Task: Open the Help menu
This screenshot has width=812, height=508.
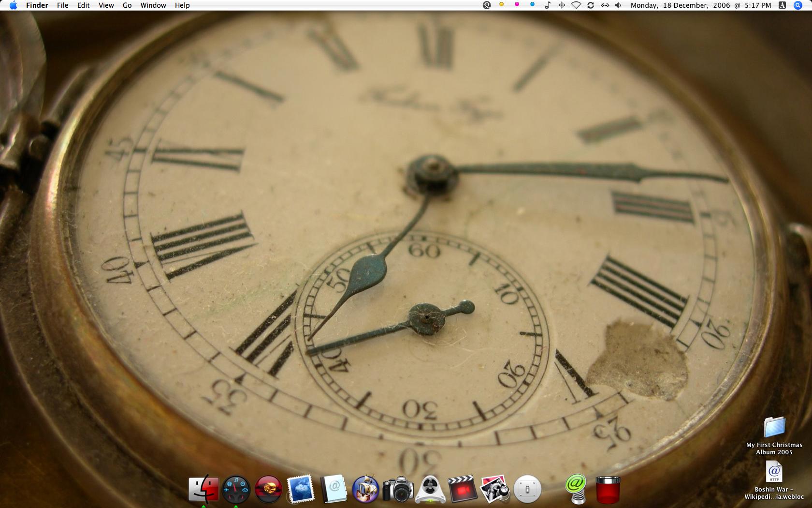Action: (x=182, y=5)
